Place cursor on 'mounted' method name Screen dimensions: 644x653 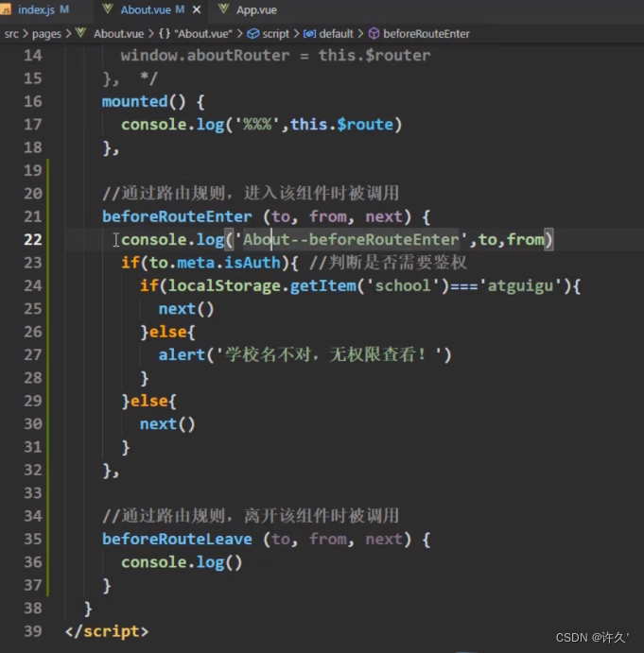[x=134, y=102]
